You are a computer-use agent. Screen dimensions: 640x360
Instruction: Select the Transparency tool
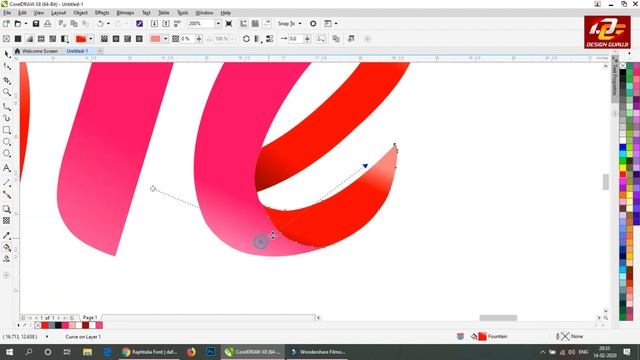tap(7, 221)
